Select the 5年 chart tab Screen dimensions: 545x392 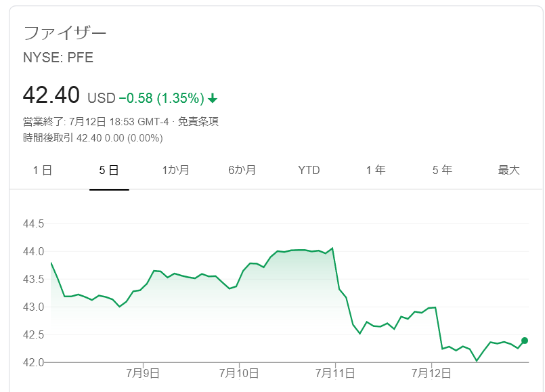441,170
